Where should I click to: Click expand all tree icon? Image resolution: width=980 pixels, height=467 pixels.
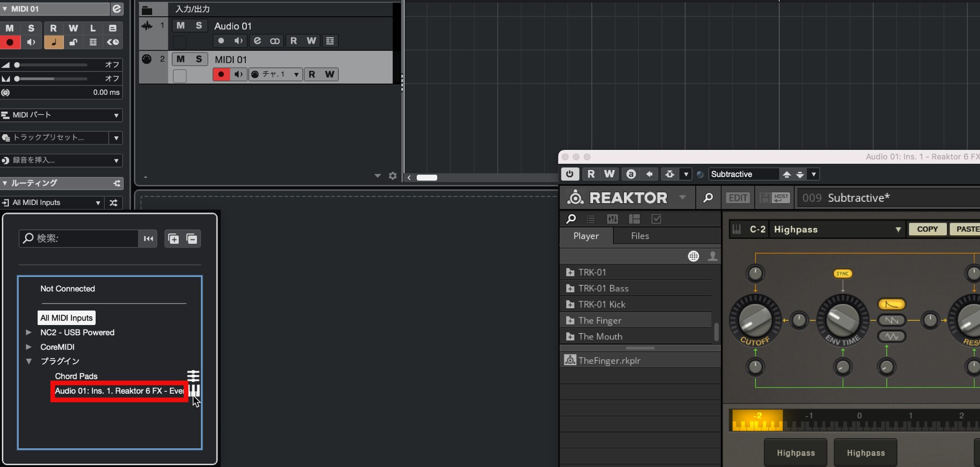pyautogui.click(x=173, y=239)
